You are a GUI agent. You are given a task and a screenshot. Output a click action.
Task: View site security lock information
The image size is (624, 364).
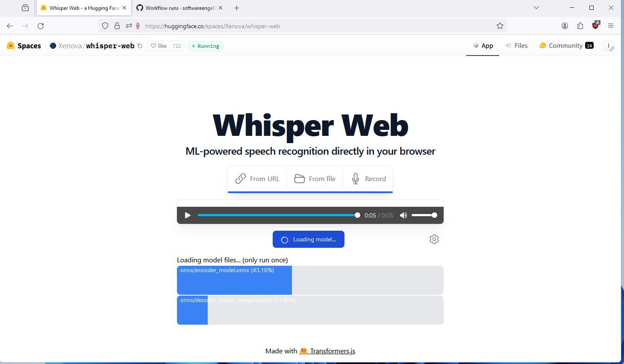tap(117, 26)
